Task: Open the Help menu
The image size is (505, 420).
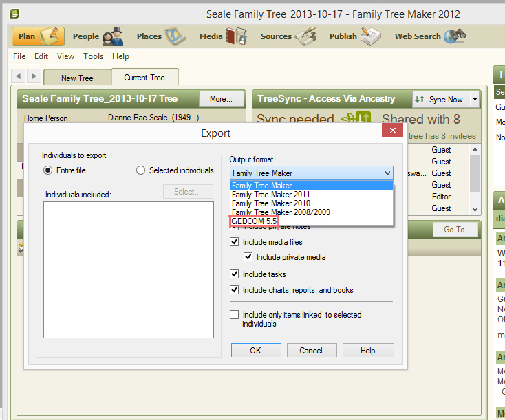Action: [x=120, y=56]
